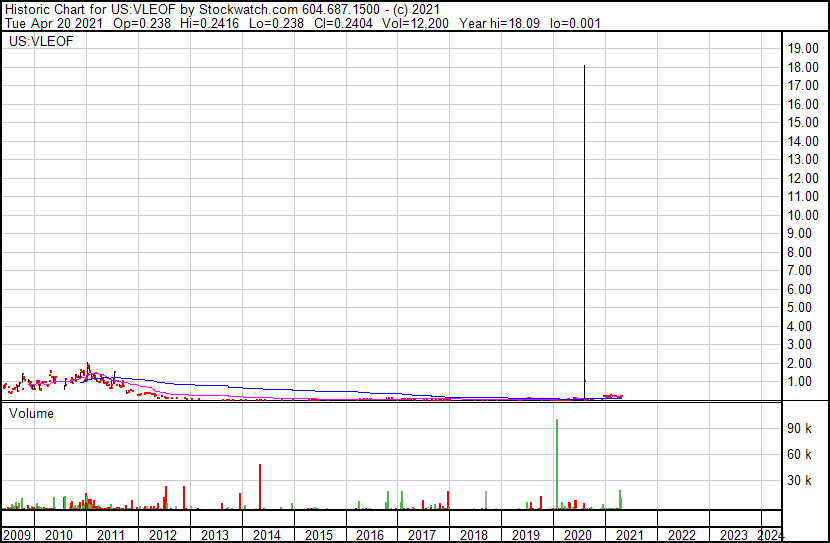Select the 2018 year label on time axis
830x543 pixels.
click(x=474, y=535)
